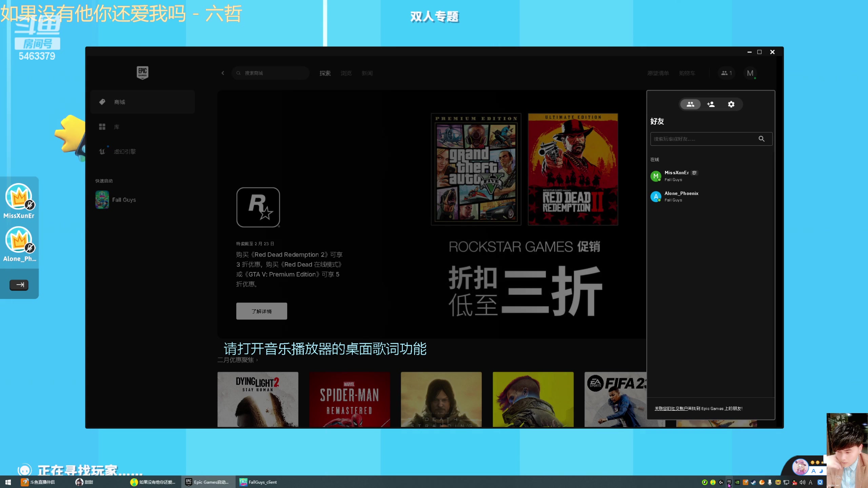Open the 购物车 cart

[x=687, y=73]
